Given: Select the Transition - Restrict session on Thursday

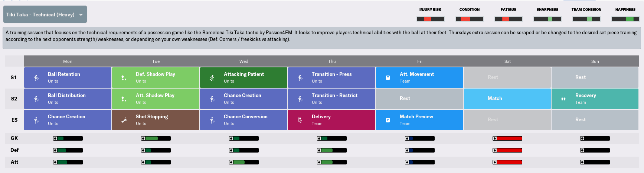Looking at the screenshot, I should tap(331, 99).
